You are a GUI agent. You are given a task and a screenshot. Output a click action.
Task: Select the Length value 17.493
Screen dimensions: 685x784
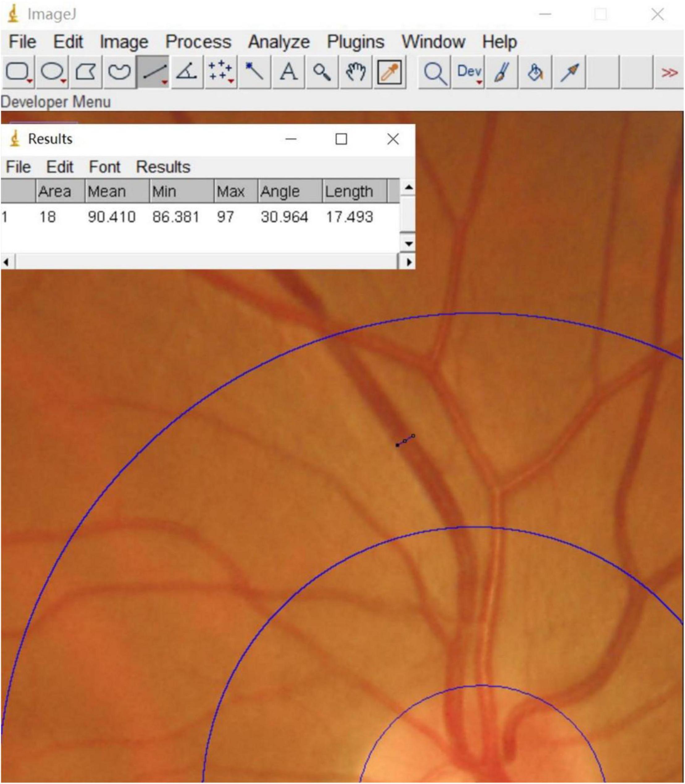coord(349,217)
